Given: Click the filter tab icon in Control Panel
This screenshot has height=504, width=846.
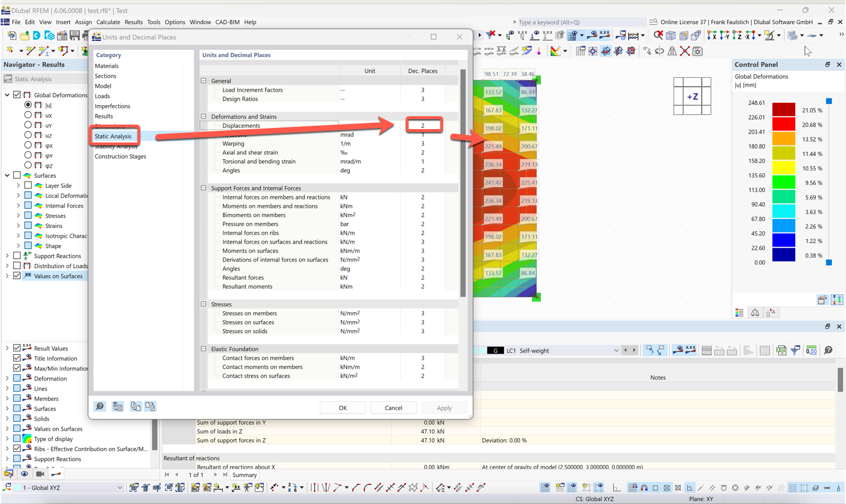Looking at the screenshot, I should (771, 313).
